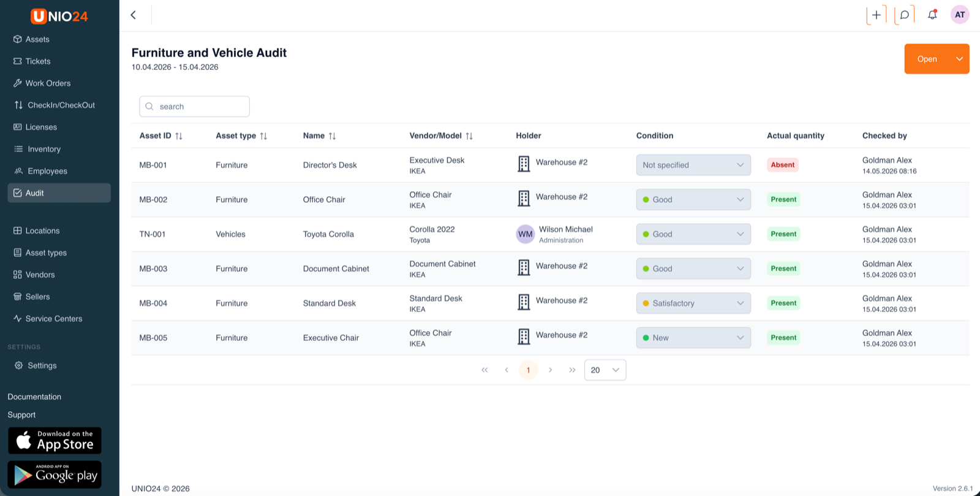Viewport: 980px width, 496px height.
Task: Click the search magnifier icon
Action: pos(149,107)
